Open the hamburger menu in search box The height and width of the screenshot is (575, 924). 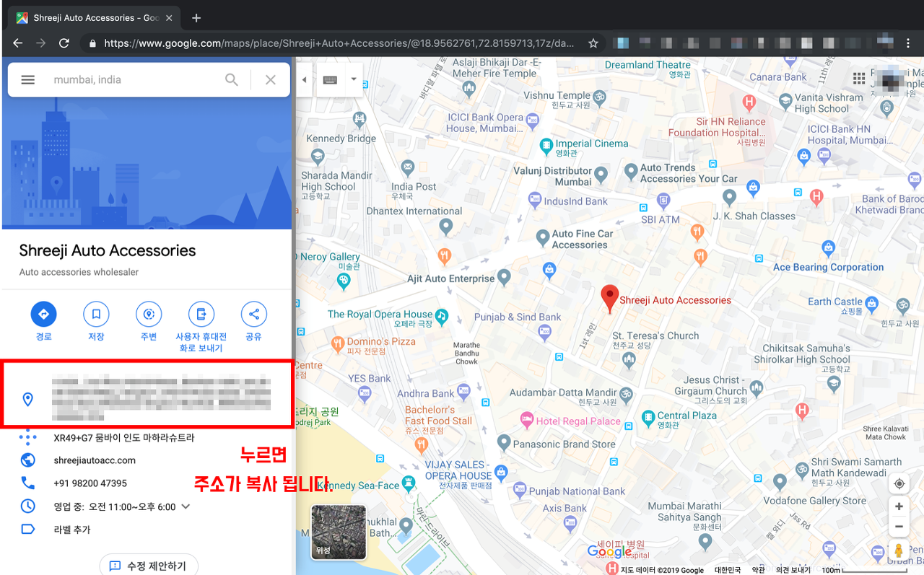coord(27,80)
